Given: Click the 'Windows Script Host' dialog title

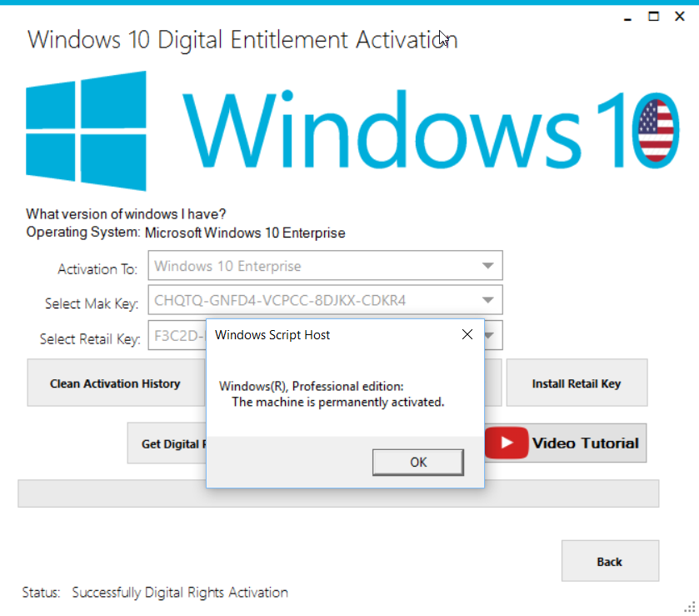Looking at the screenshot, I should click(272, 334).
